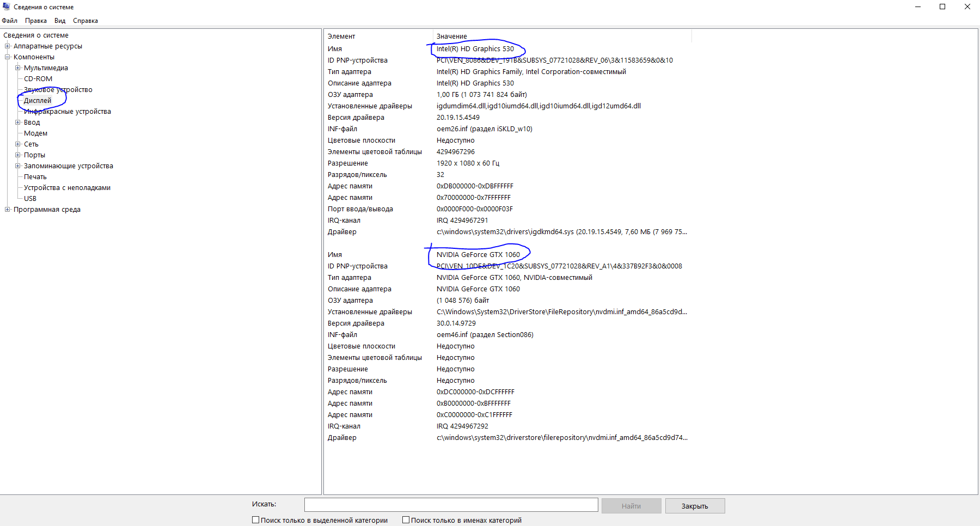This screenshot has width=980, height=526.
Task: Enable Поиск только в именах категорий
Action: (x=406, y=520)
